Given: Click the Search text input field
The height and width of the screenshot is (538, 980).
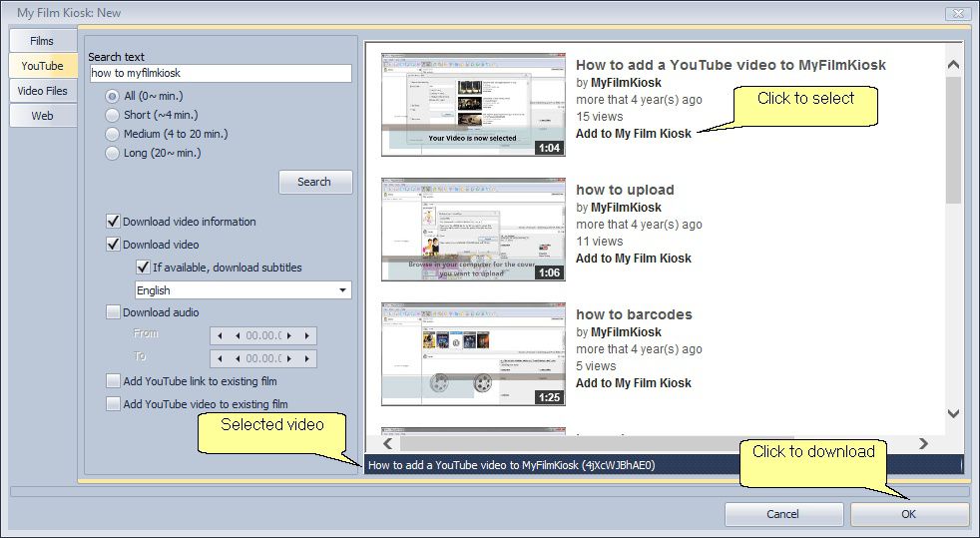Looking at the screenshot, I should (221, 73).
